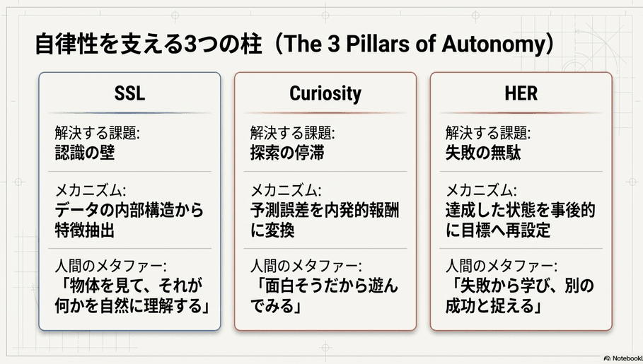Click the 探索の停滞 text in Curiosity card

287,153
